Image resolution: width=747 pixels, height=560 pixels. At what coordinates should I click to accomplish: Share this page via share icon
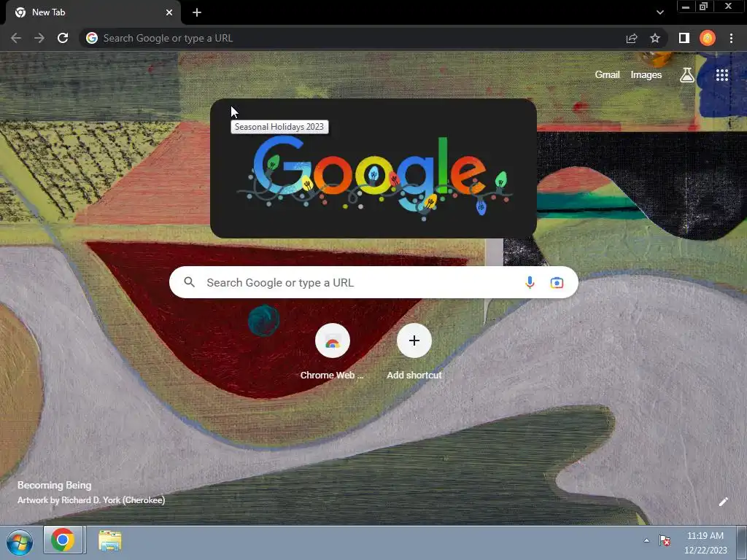coord(632,38)
